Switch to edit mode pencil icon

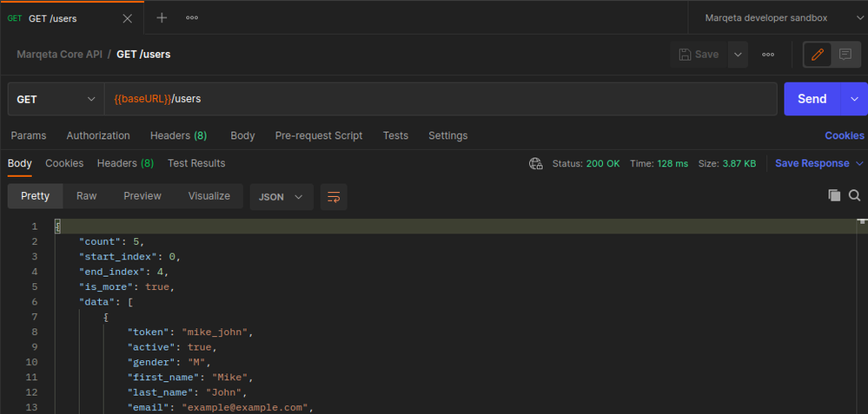[x=818, y=54]
